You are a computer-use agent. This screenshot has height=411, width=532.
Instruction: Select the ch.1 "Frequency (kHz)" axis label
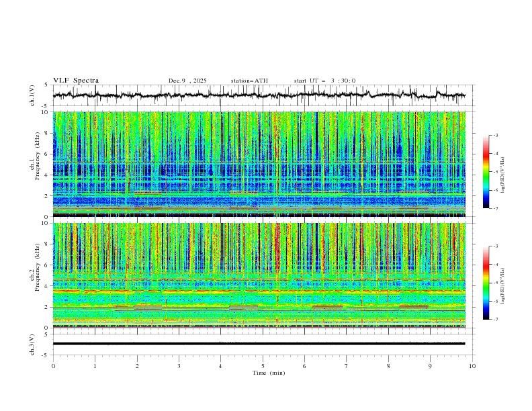[x=38, y=156]
